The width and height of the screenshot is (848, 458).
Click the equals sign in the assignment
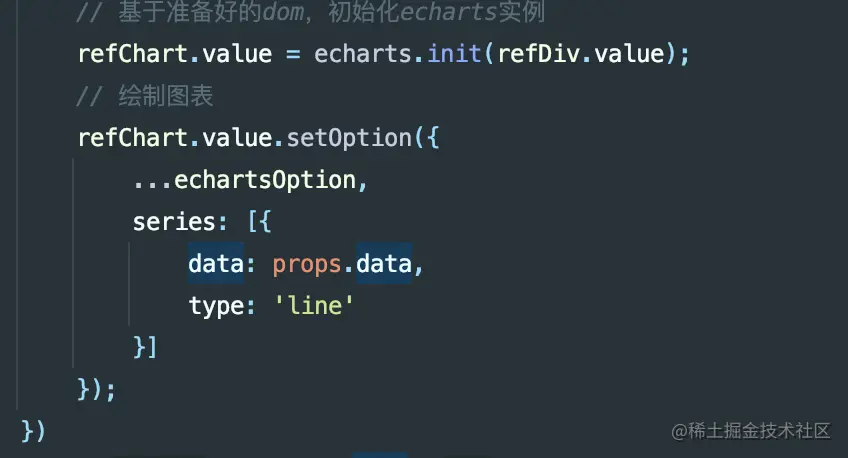coord(293,53)
